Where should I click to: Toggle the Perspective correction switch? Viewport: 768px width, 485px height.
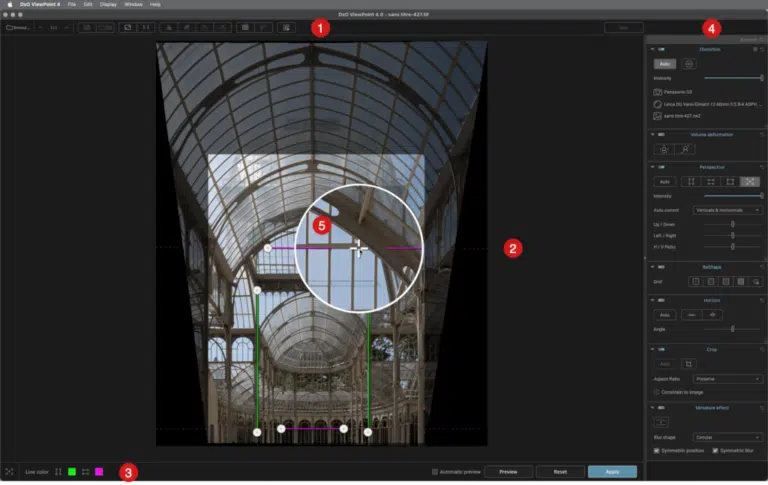coord(661,167)
